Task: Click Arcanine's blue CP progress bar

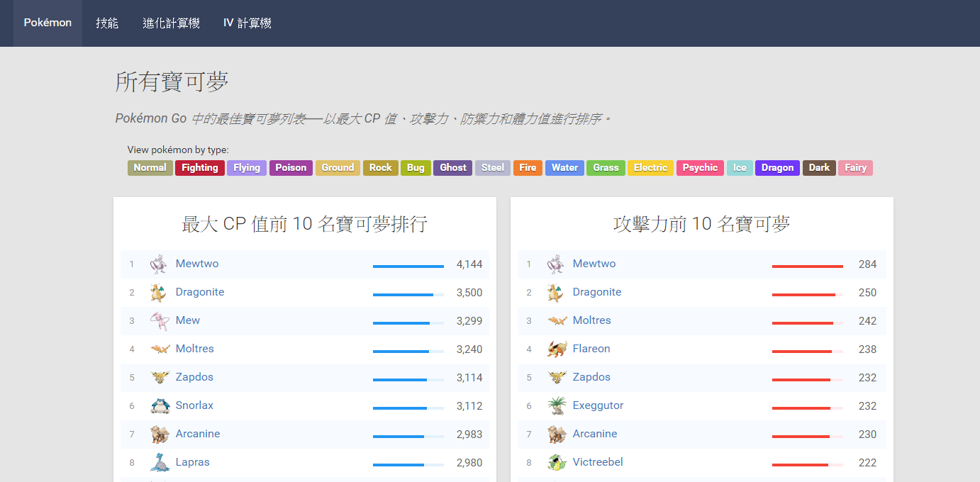Action: pyautogui.click(x=408, y=437)
